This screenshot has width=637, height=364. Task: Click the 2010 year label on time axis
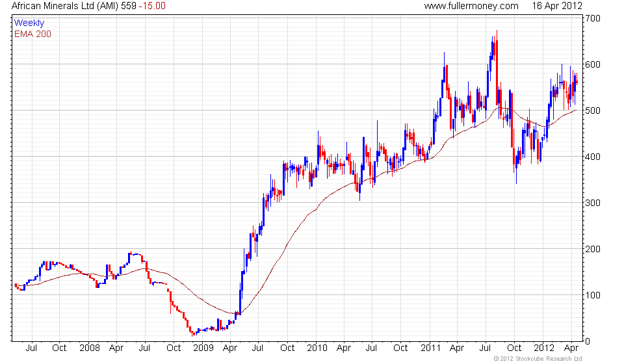click(317, 348)
